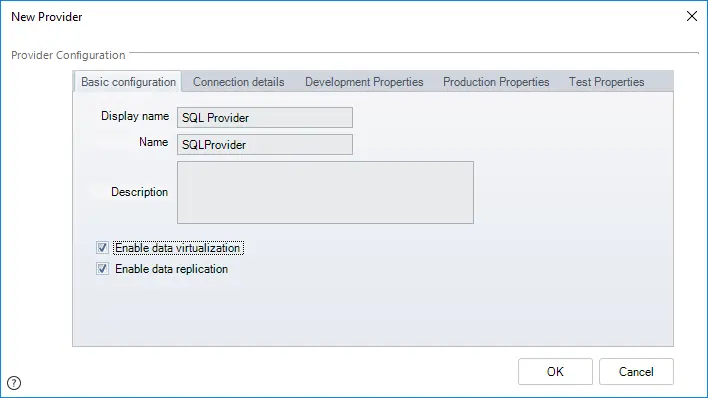Dismiss the dialog with Cancel
The width and height of the screenshot is (708, 398).
click(x=636, y=371)
